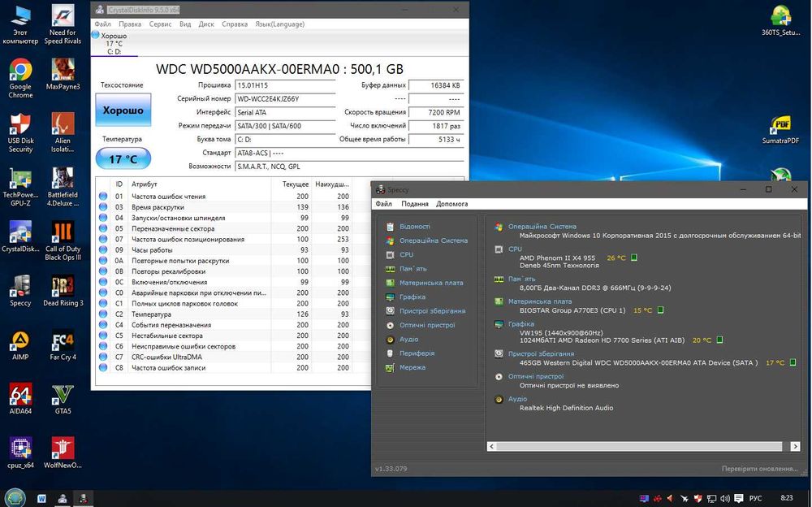Open Файл menu in CrystalDiskInfo
Screen dimensions: 812x507
[x=102, y=24]
